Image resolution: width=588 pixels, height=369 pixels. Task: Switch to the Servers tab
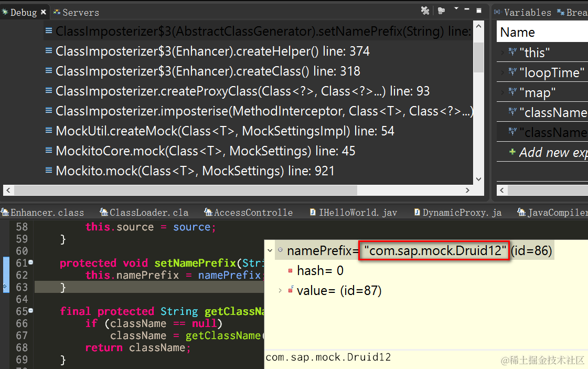click(x=76, y=13)
